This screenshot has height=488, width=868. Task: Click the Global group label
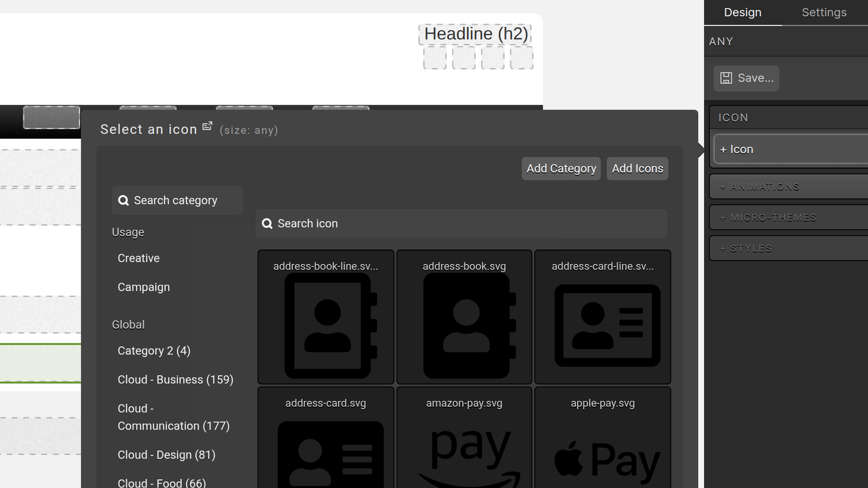coord(128,325)
